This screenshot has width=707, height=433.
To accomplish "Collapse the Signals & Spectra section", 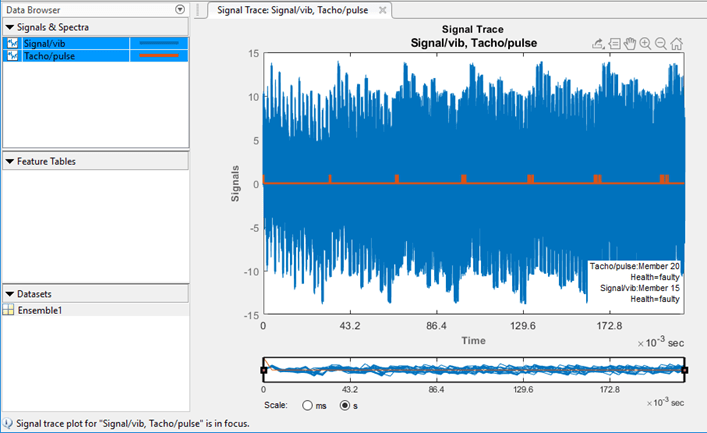I will click(x=9, y=27).
